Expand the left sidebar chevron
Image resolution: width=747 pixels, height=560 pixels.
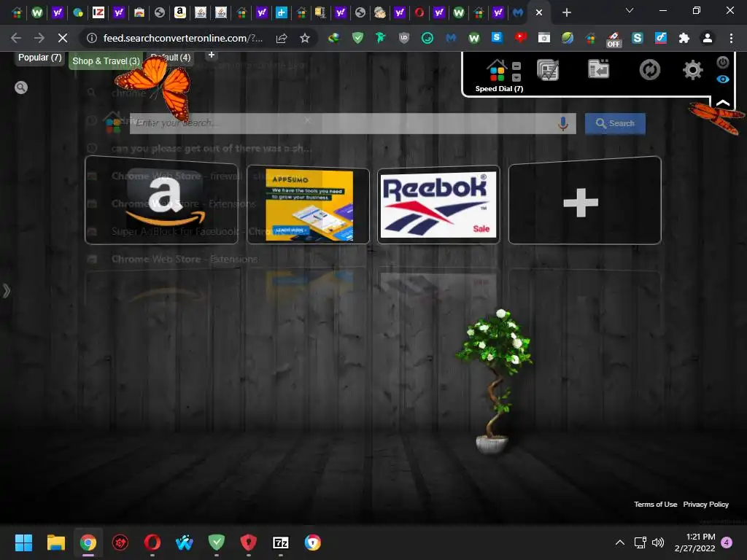[x=6, y=290]
